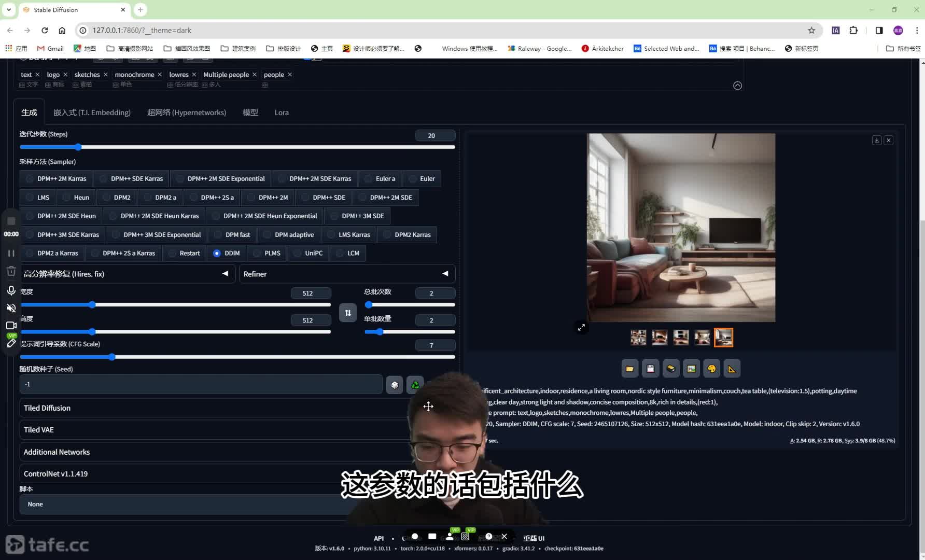Open the Lora tab
Viewport: 925px width, 560px height.
coord(282,113)
